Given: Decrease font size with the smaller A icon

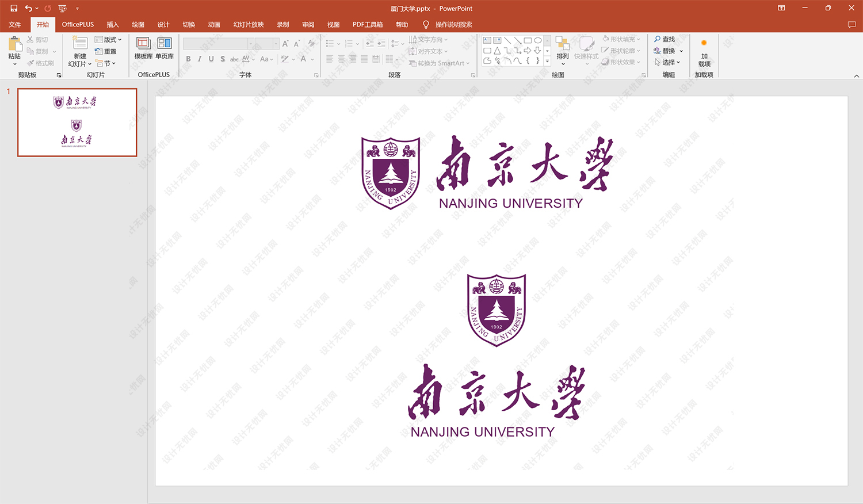Looking at the screenshot, I should coord(297,44).
